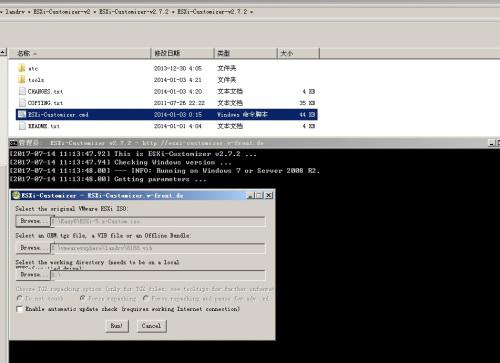500x363 pixels.
Task: Click the Cancel button
Action: 151,326
